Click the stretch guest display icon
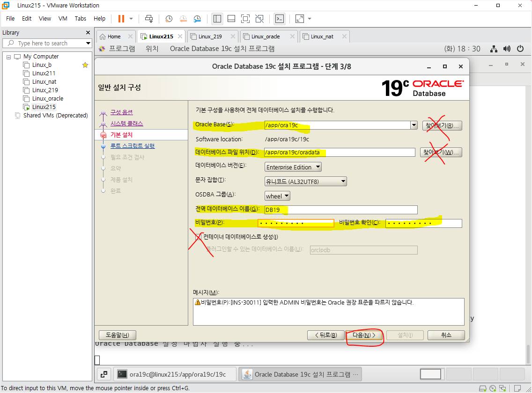Screen dimensions: 532x393 point(300,19)
